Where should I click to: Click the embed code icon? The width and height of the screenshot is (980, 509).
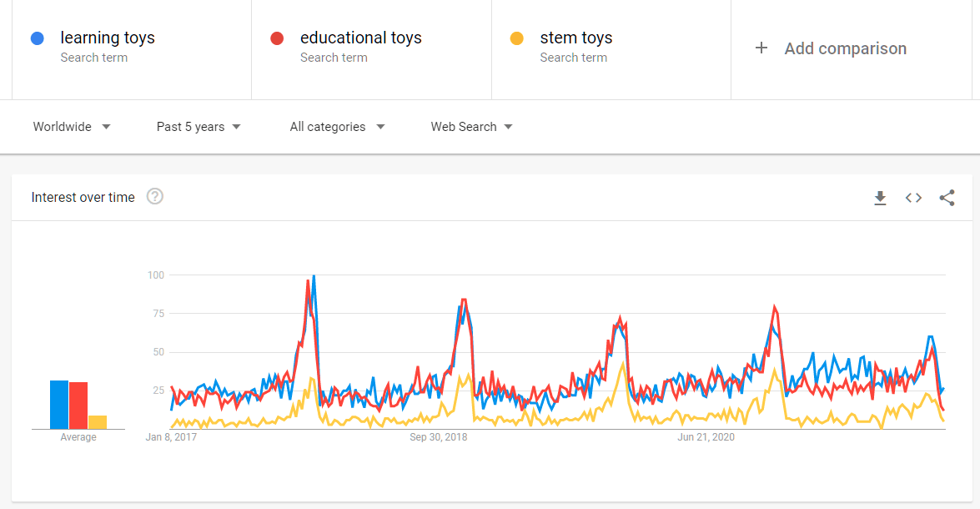click(x=913, y=198)
